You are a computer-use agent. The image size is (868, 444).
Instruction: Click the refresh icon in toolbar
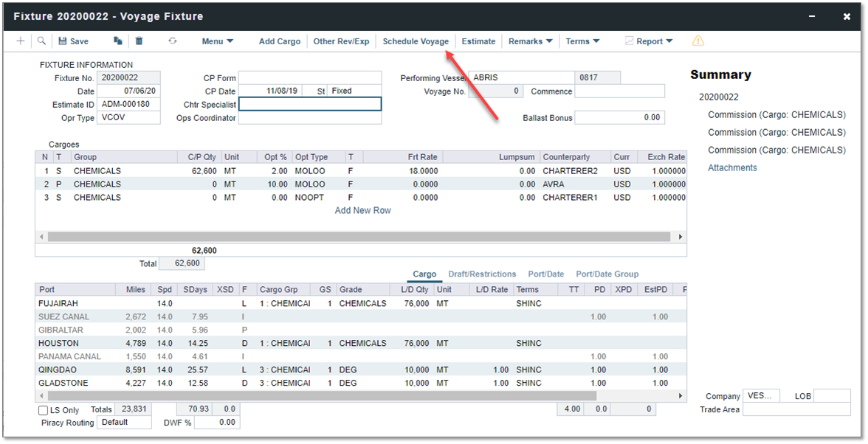172,41
